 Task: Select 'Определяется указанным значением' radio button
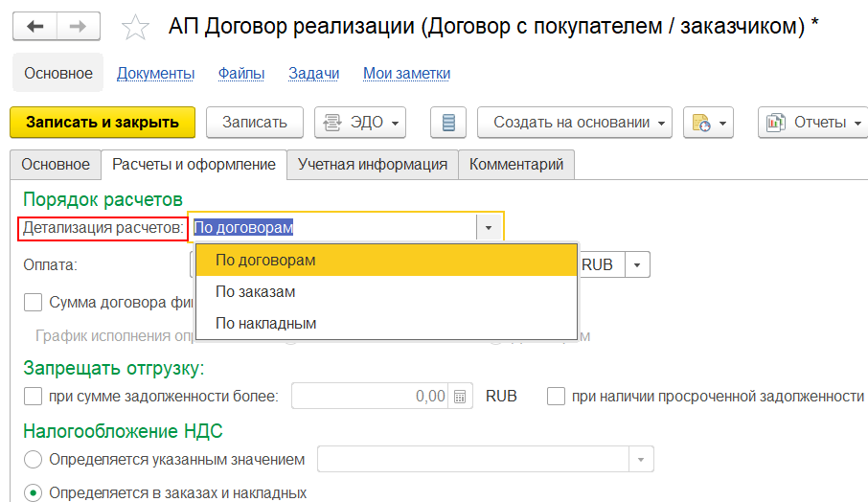(34, 459)
